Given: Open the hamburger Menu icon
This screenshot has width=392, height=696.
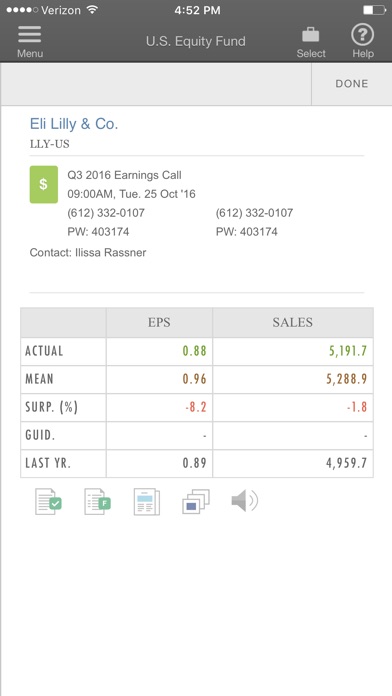Looking at the screenshot, I should coord(30,35).
